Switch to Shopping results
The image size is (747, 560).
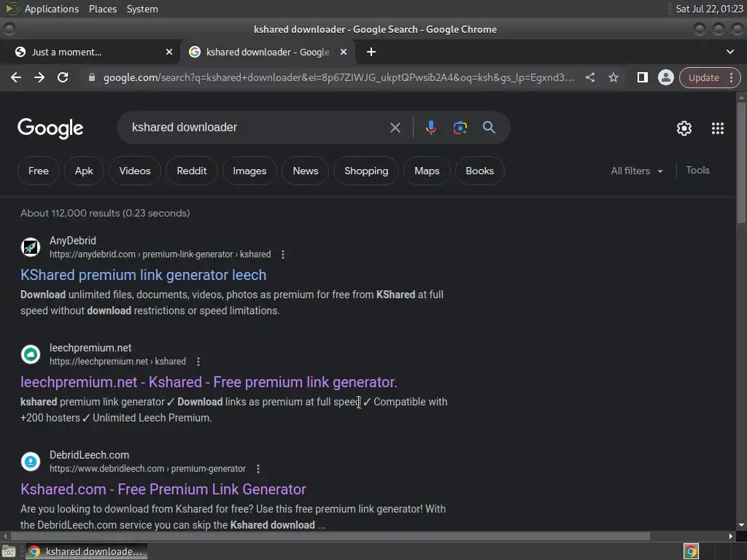coord(366,171)
